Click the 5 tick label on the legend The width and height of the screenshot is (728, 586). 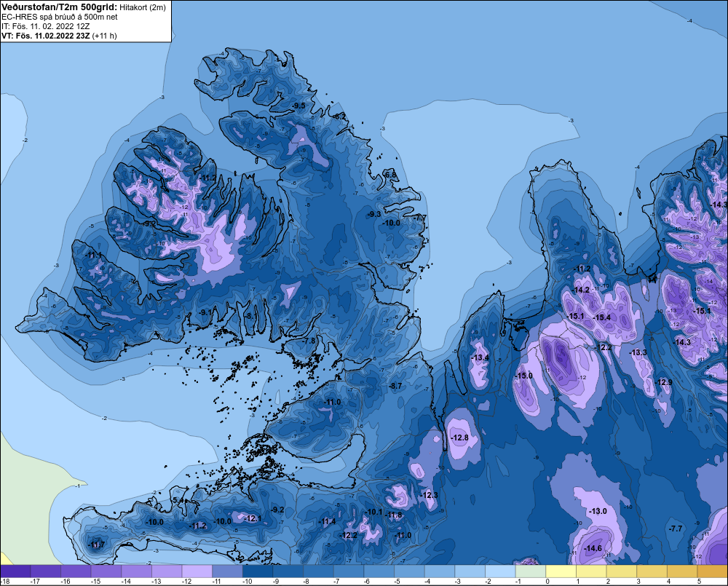click(699, 582)
